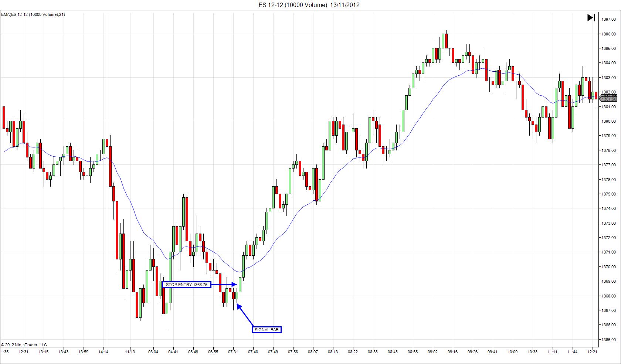Screen dimensions: 621x364
Task: Select the 1376.00 price level label
Action: pos(608,180)
